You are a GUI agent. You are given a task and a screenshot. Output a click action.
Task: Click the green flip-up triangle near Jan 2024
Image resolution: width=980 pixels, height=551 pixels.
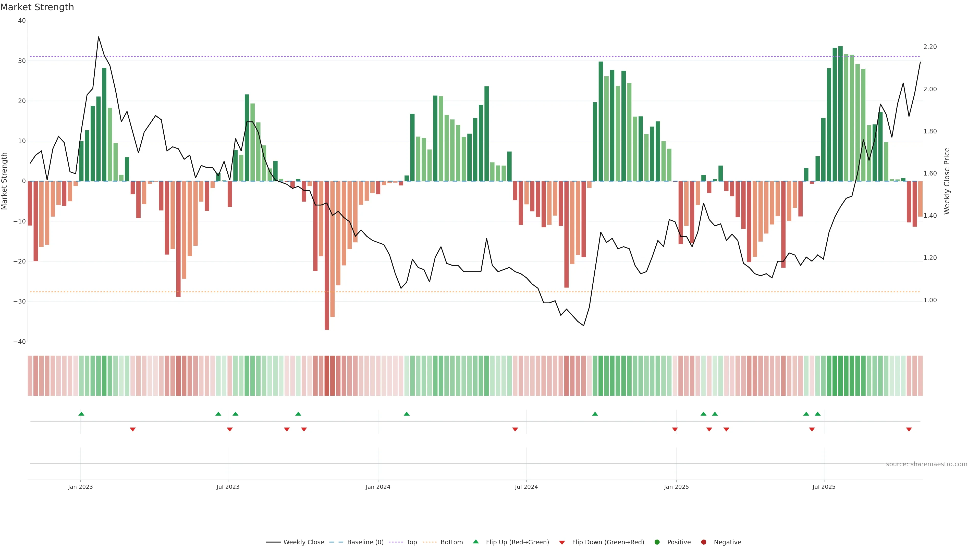point(407,414)
